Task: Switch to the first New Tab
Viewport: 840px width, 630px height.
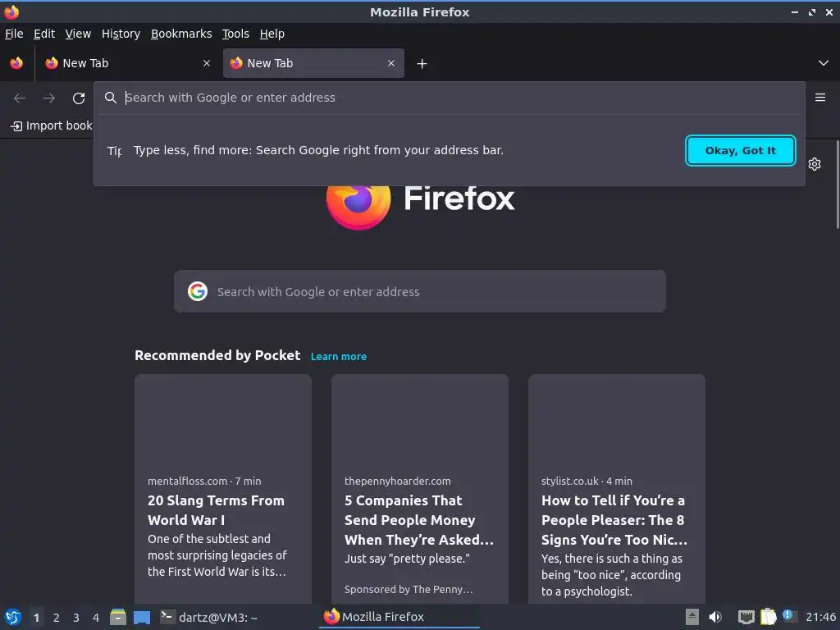Action: 127,63
